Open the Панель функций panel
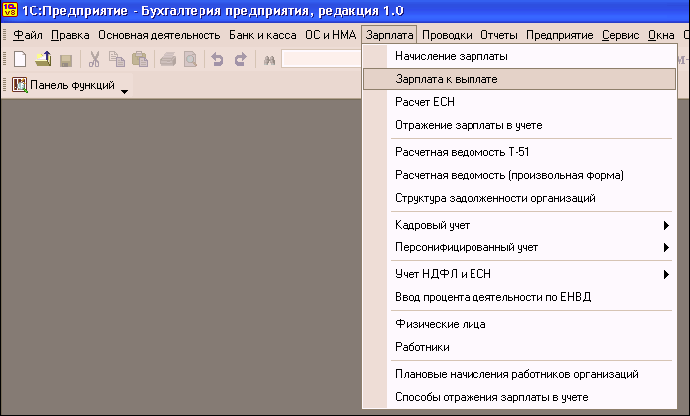 pyautogui.click(x=64, y=87)
